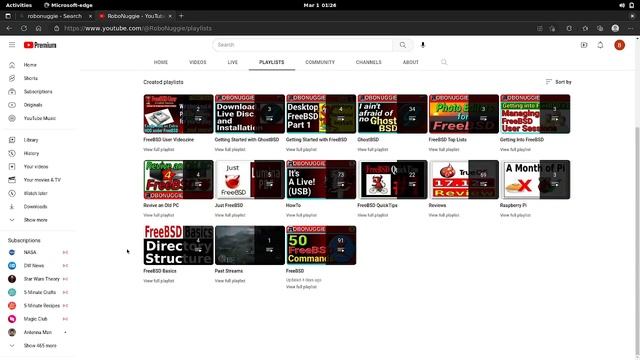Open the Revive an Old PC thumbnail

point(178,180)
